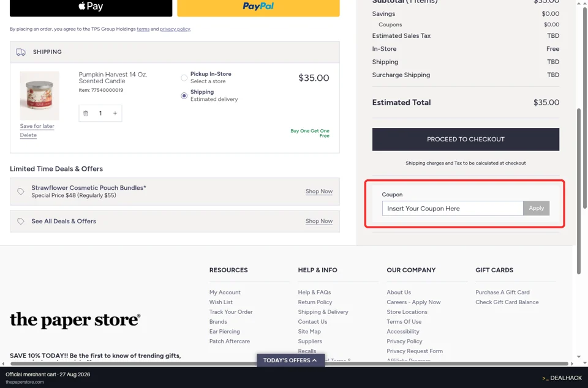Open Ear Piercing footer link

click(224, 331)
